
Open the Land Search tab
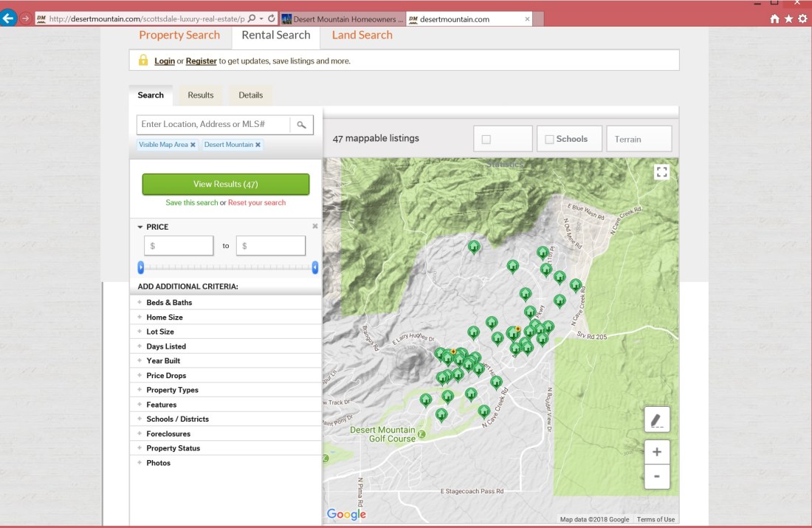[362, 35]
